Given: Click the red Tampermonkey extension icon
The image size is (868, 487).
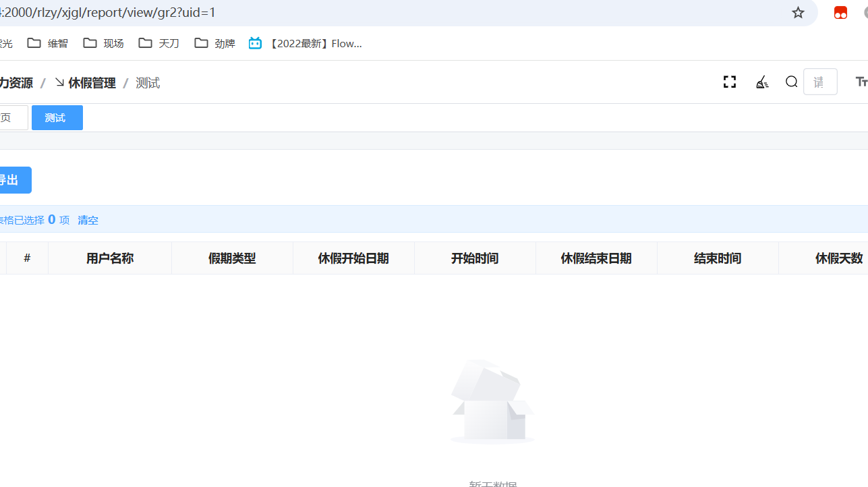Looking at the screenshot, I should 840,13.
